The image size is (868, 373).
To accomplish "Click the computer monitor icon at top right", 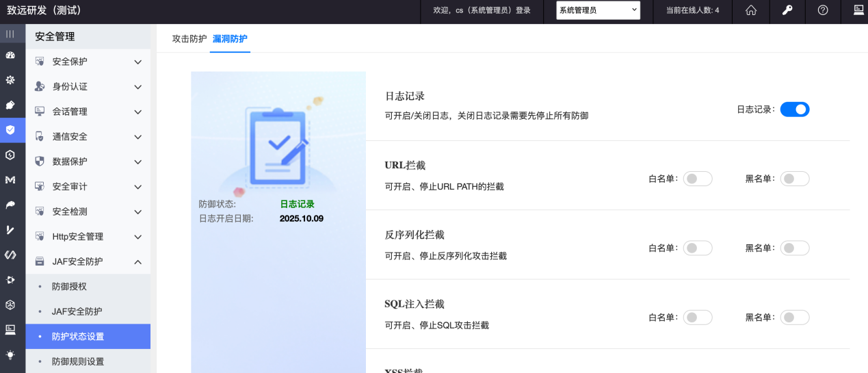I will click(x=858, y=10).
